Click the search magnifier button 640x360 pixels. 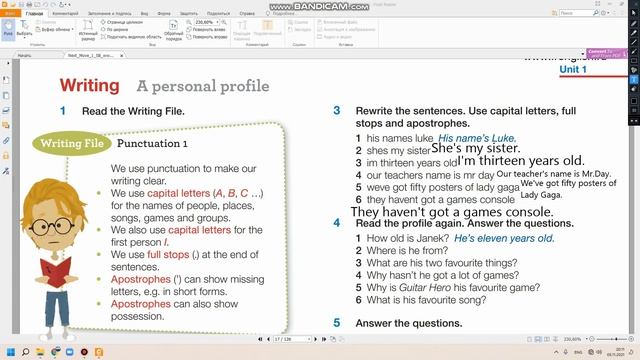[596, 13]
